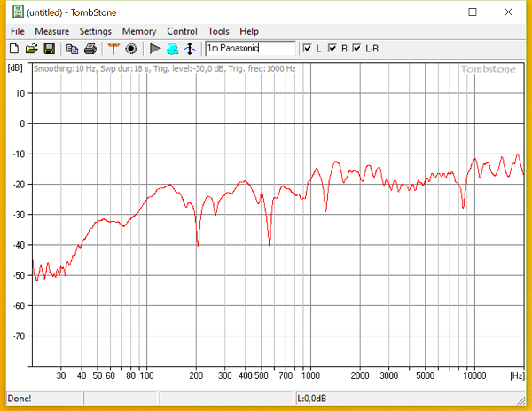The height and width of the screenshot is (411, 532).
Task: Maximize the TombStone window
Action: tap(473, 12)
